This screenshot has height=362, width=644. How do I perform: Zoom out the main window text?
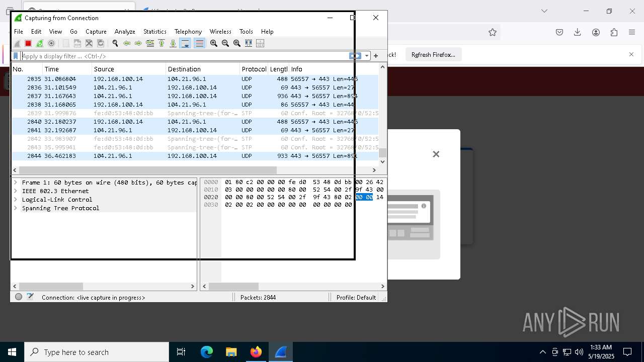[x=225, y=43]
